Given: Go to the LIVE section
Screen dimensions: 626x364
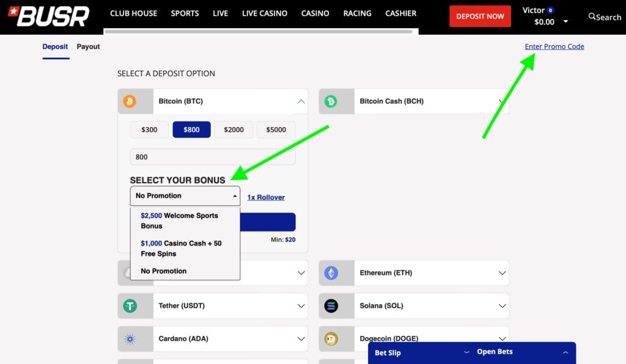Looking at the screenshot, I should coord(220,13).
